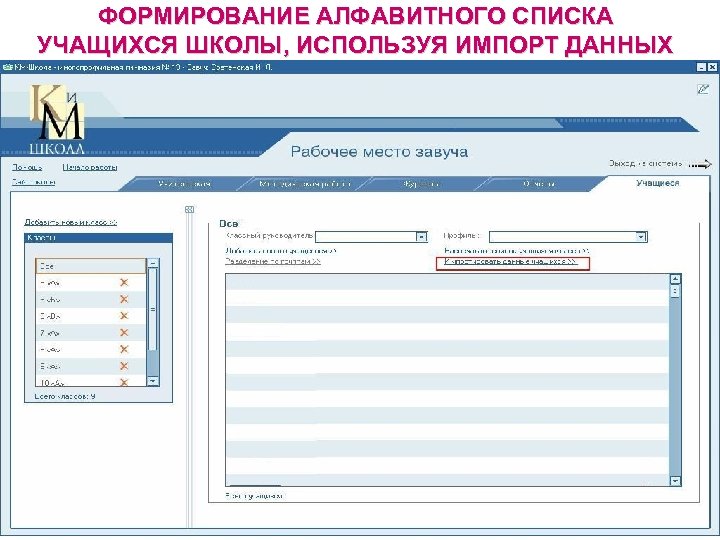Click the Рабочее место завуча heading
Image resolution: width=720 pixels, height=540 pixels.
tap(379, 152)
